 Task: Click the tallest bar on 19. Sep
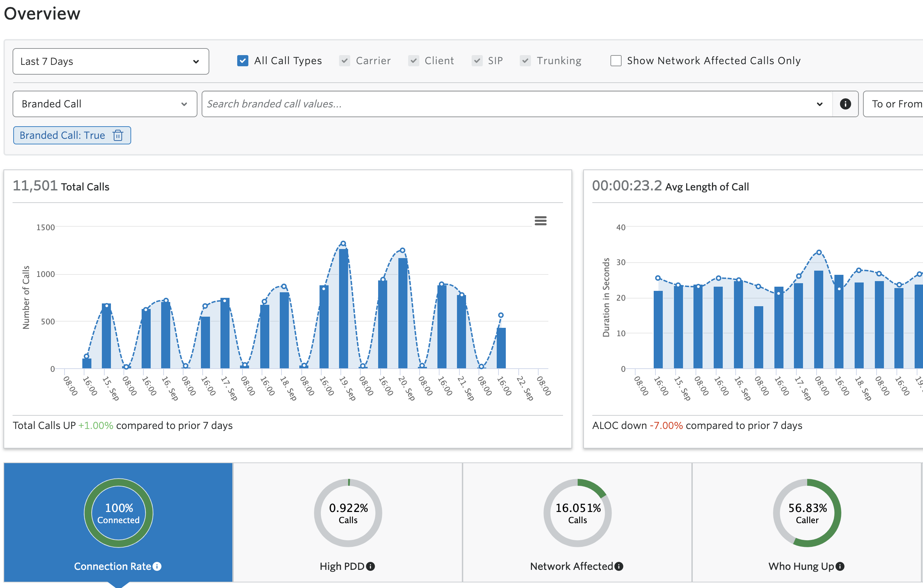point(344,309)
